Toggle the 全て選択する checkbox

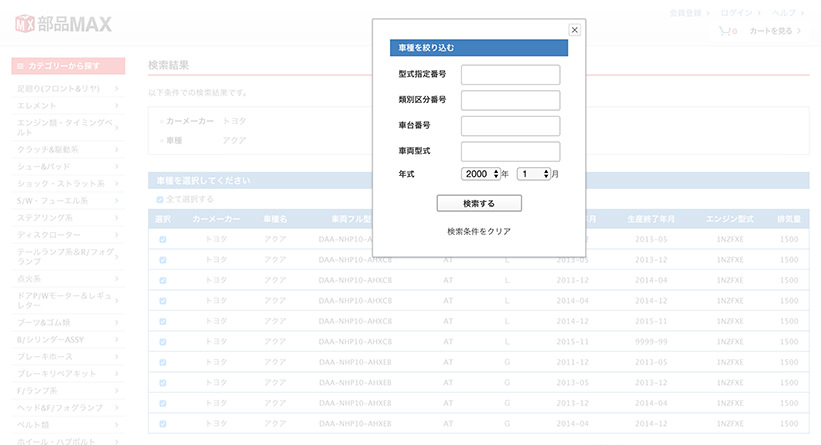pyautogui.click(x=160, y=199)
